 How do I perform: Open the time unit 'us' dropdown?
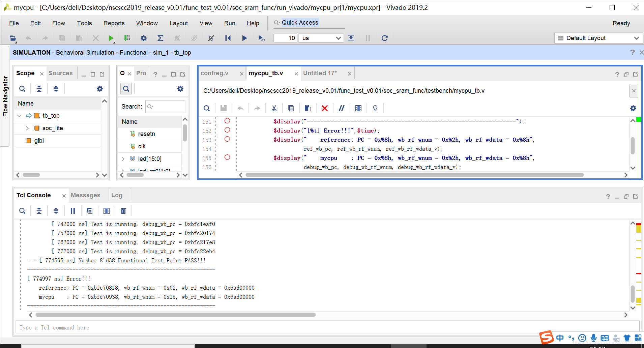coord(322,38)
